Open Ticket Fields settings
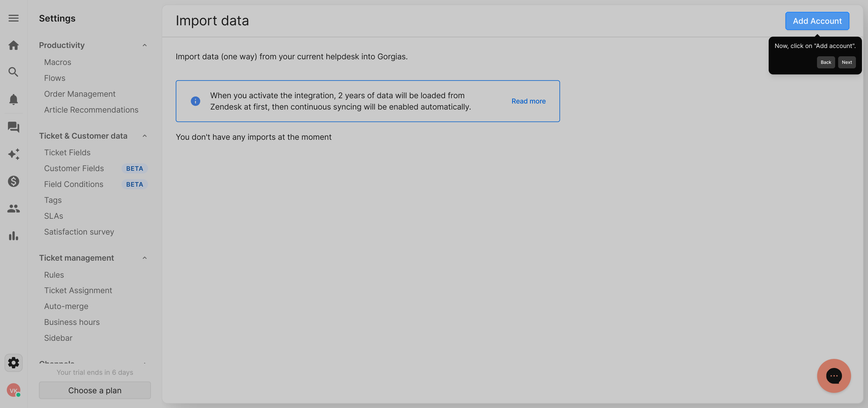This screenshot has width=868, height=408. point(67,153)
